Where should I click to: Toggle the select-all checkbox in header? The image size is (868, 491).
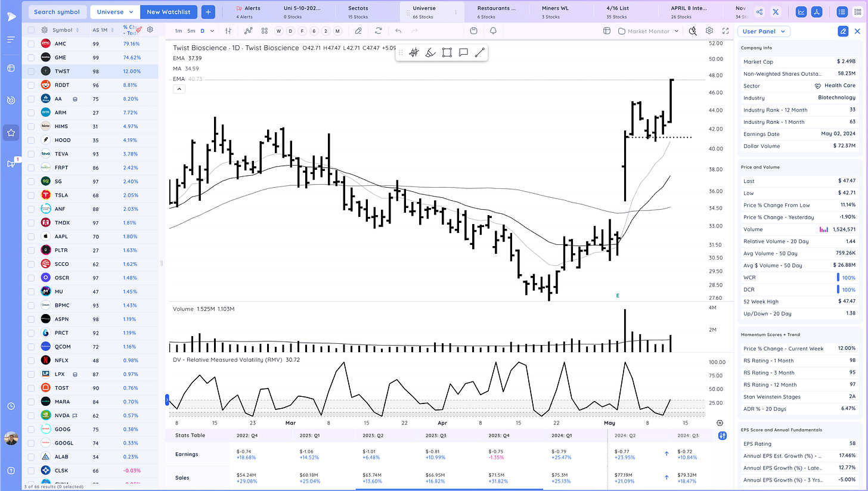tap(31, 30)
